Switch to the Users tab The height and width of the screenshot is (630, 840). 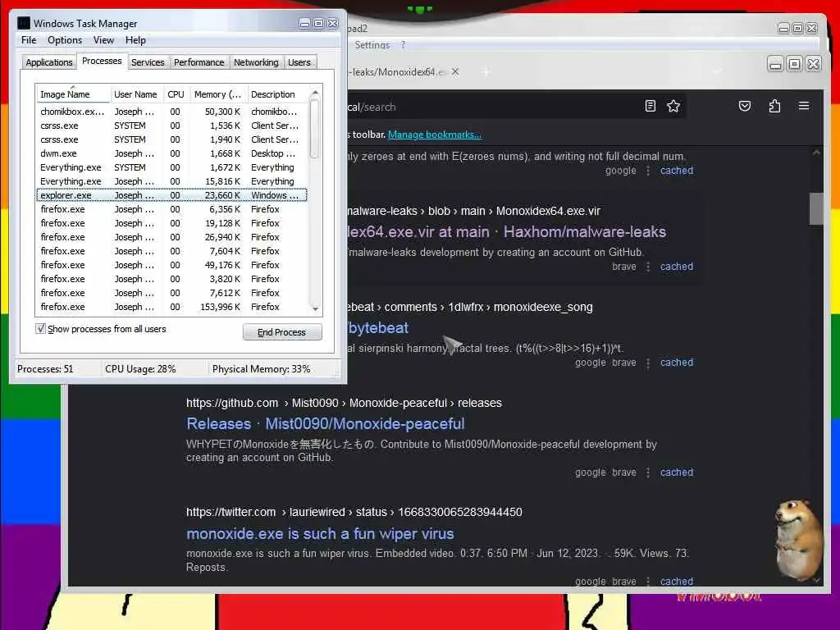point(299,62)
